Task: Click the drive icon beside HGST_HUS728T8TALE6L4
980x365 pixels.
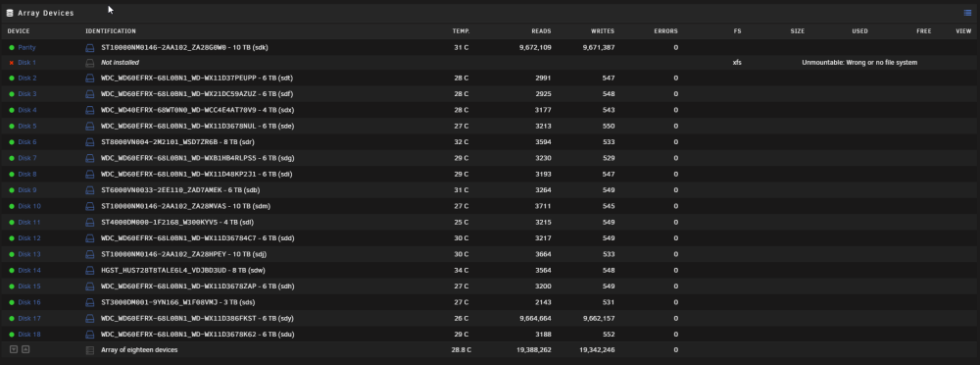Action: 89,271
